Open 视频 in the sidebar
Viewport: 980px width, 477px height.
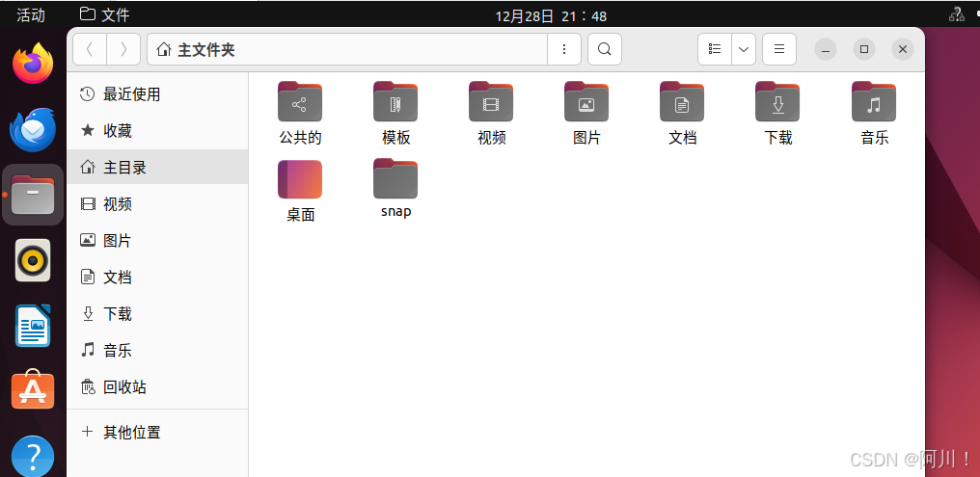(x=157, y=203)
